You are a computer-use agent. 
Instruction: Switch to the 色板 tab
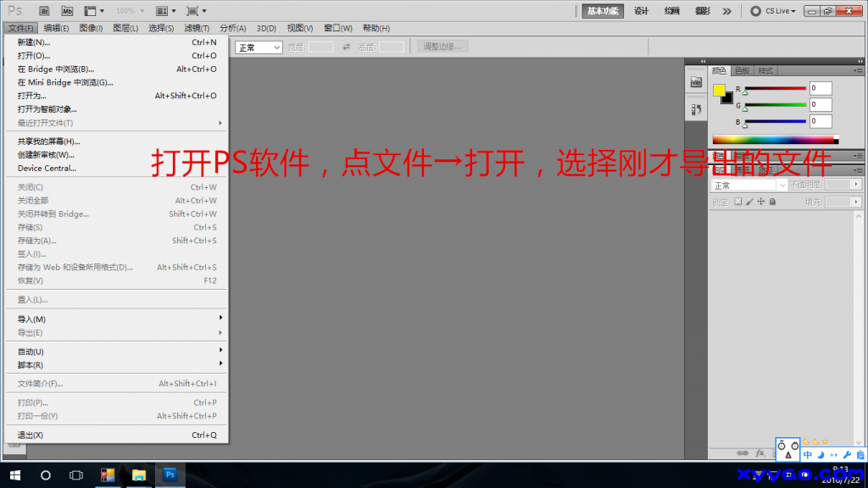pyautogui.click(x=742, y=70)
